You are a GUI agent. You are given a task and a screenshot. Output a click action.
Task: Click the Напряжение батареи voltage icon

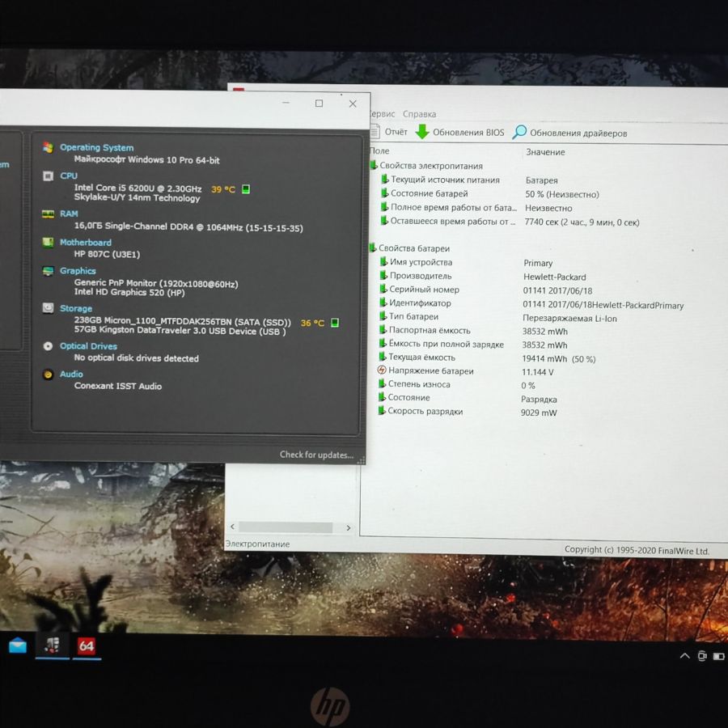(382, 370)
